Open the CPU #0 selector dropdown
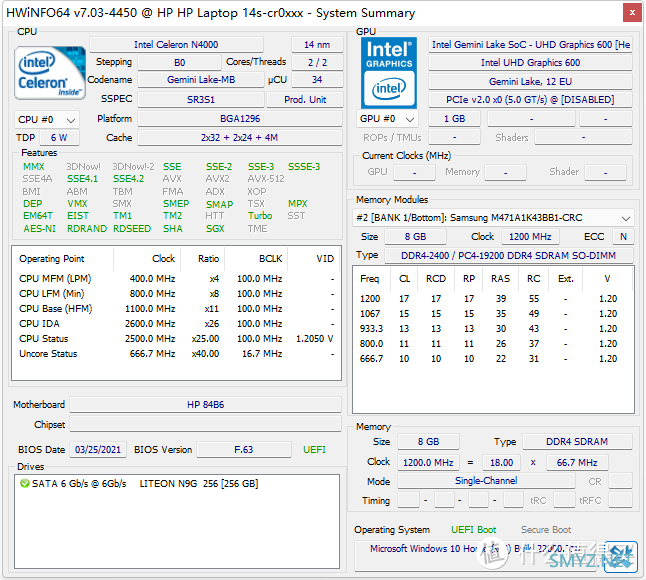Screen dimensions: 646x580 click(47, 120)
